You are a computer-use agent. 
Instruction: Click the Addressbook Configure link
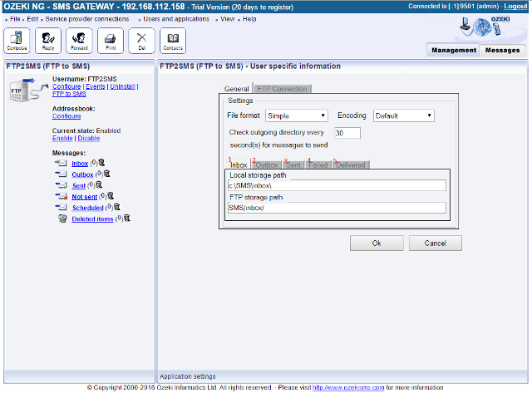66,116
